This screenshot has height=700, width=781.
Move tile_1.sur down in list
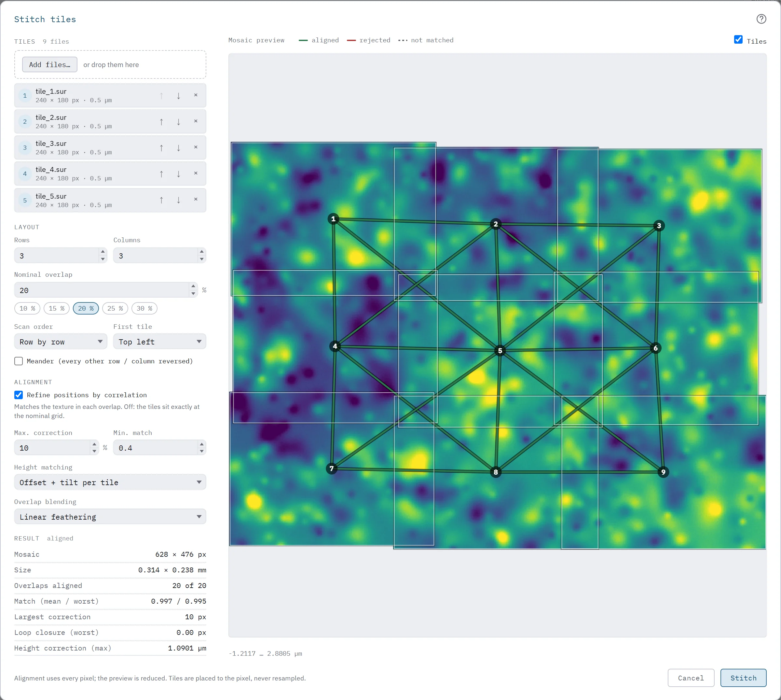coord(178,95)
